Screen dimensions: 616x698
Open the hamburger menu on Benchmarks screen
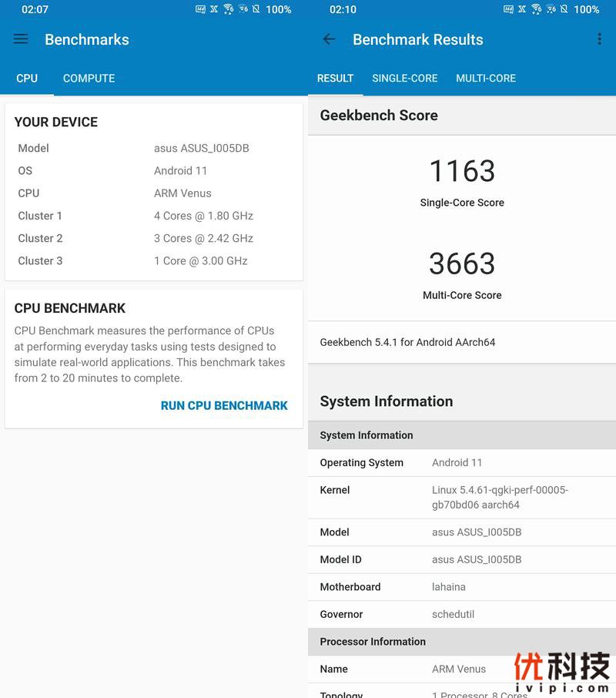[21, 39]
